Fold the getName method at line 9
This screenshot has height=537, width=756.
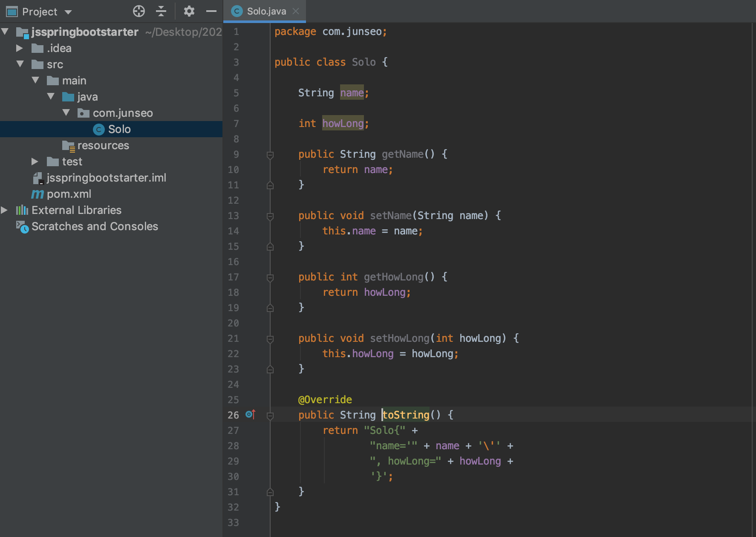tap(270, 155)
